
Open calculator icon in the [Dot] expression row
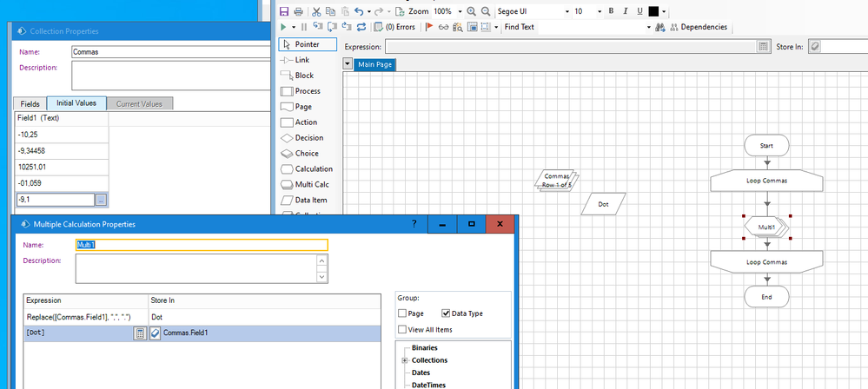point(139,333)
